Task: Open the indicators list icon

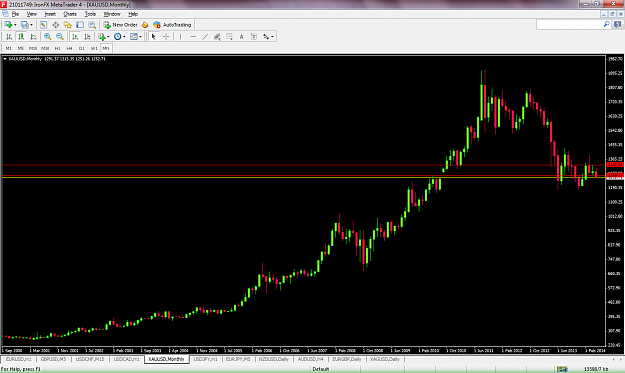Action: [102, 37]
